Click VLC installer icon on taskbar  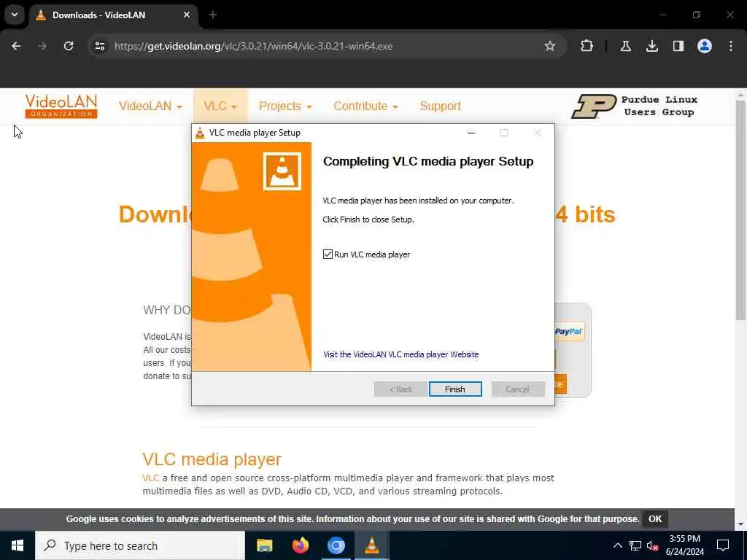[371, 545]
